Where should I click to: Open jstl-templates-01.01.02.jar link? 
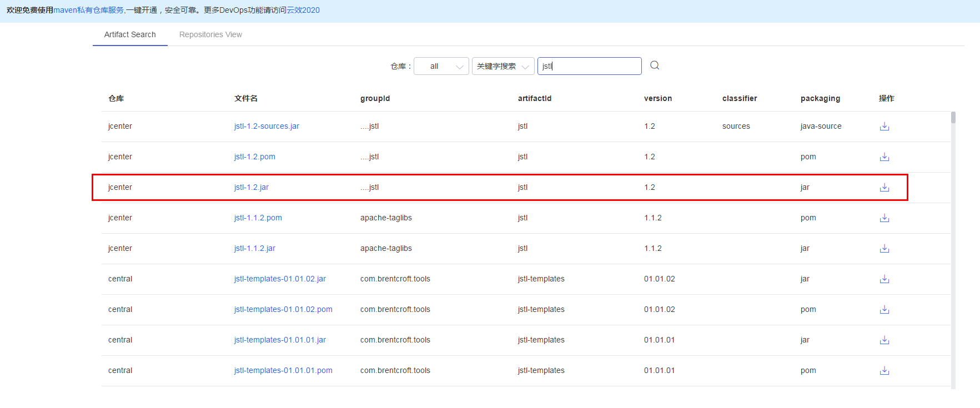point(280,279)
